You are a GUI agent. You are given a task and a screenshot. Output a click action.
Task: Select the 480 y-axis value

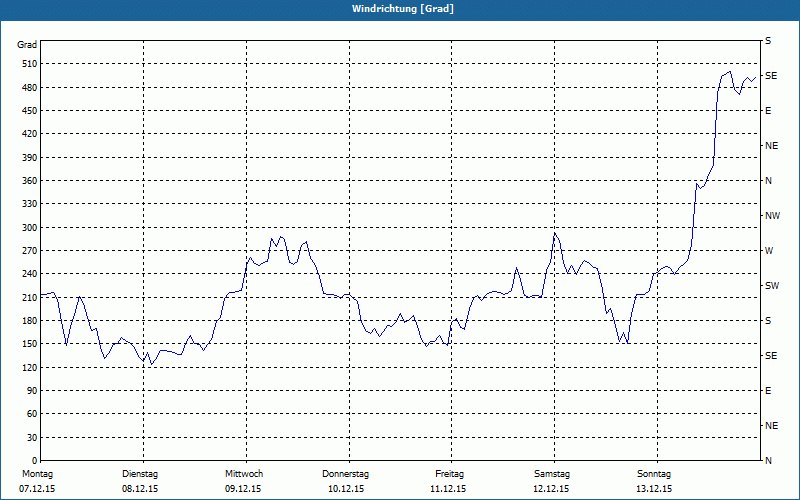(x=30, y=88)
